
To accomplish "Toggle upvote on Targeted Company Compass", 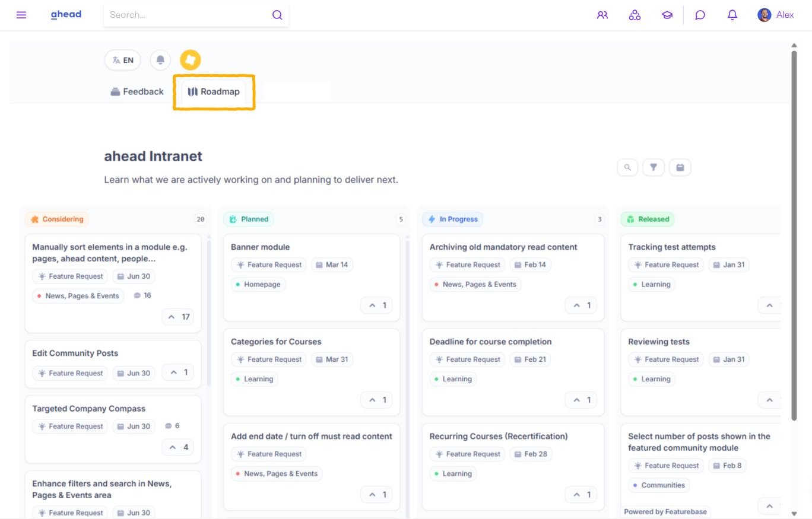I will (x=177, y=447).
